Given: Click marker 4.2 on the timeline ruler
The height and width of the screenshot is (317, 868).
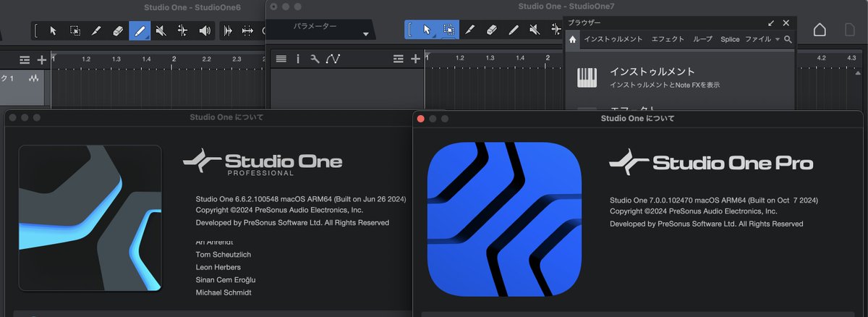Looking at the screenshot, I should click(821, 57).
